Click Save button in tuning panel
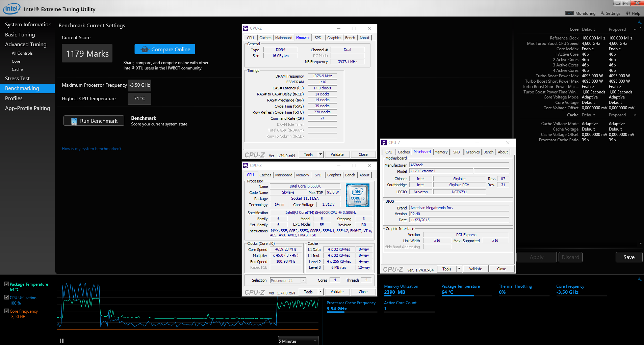This screenshot has width=644, height=345. 629,257
